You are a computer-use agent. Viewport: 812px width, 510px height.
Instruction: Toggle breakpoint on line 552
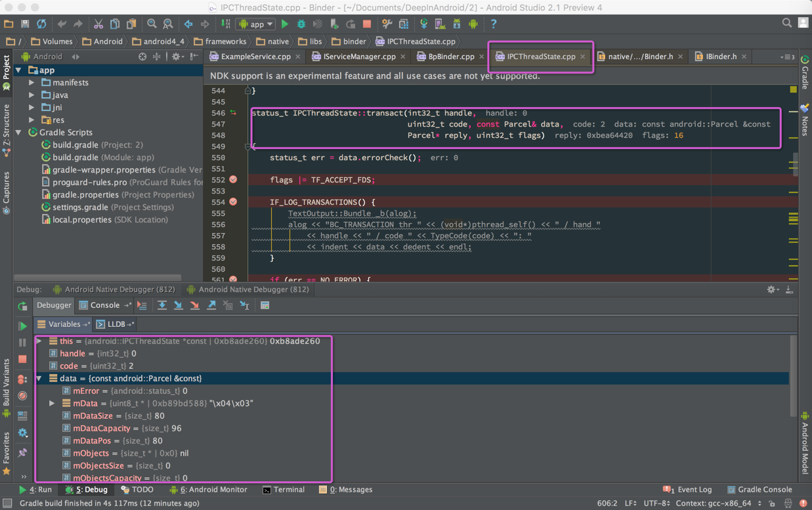click(233, 180)
